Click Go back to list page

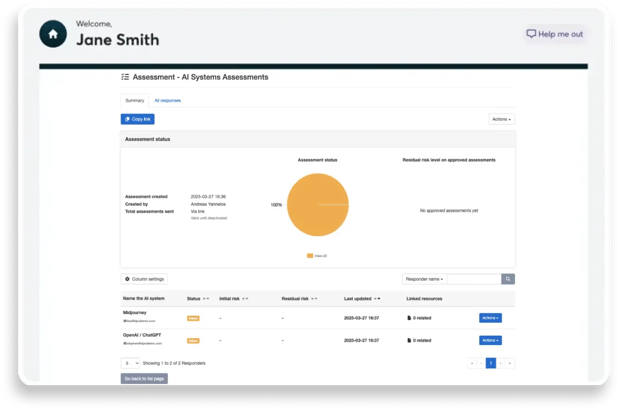144,379
